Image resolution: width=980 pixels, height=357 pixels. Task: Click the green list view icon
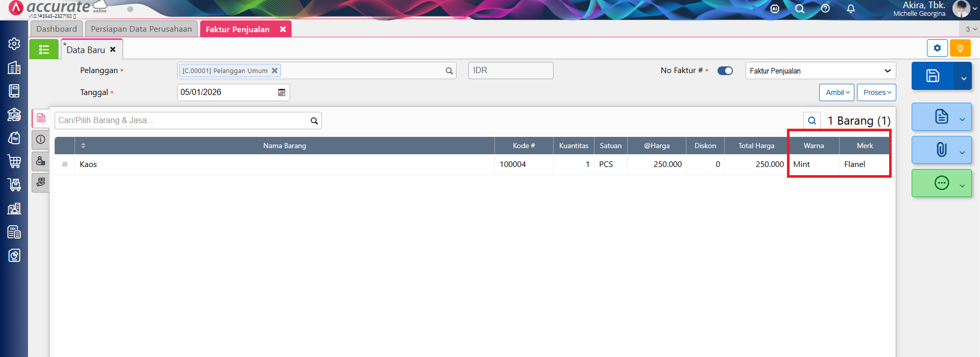(44, 50)
